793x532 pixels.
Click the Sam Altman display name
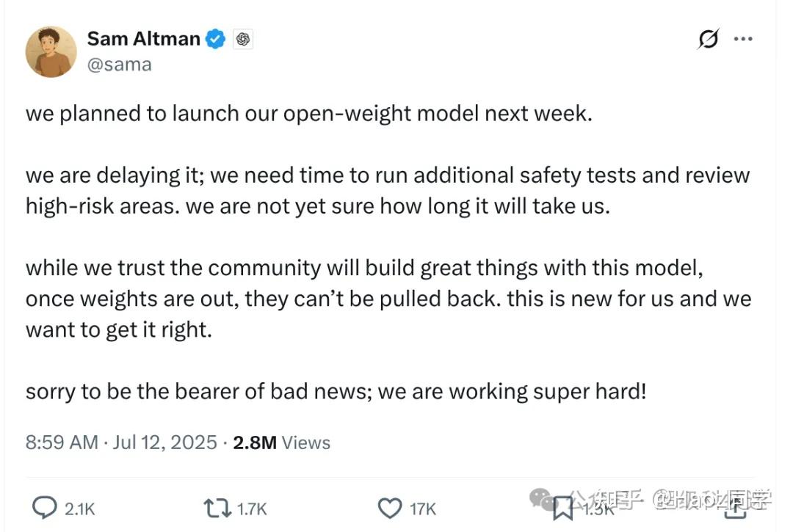[x=143, y=39]
